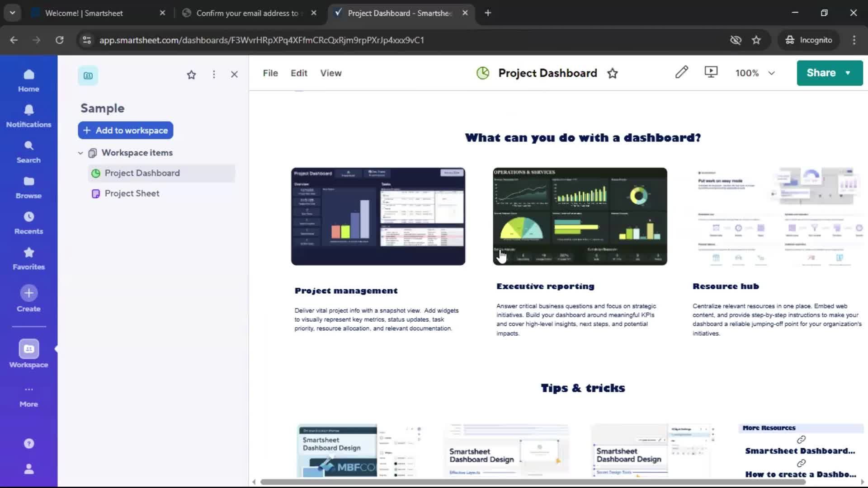Toggle the star in the Sample workspace panel
Screen dimensions: 868x488
point(191,75)
